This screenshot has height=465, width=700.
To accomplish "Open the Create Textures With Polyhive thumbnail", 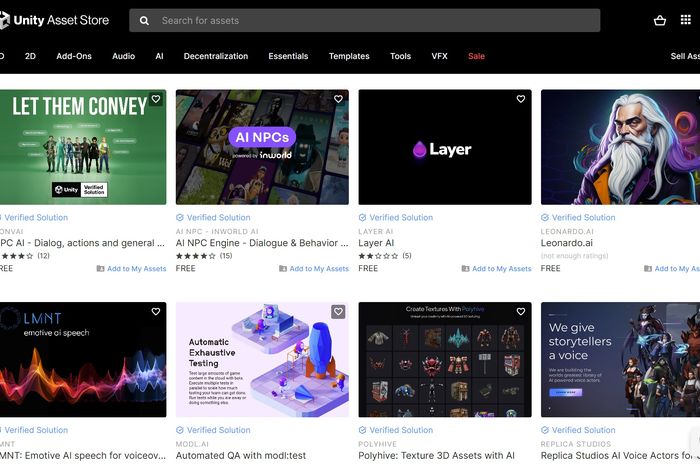I will [445, 360].
